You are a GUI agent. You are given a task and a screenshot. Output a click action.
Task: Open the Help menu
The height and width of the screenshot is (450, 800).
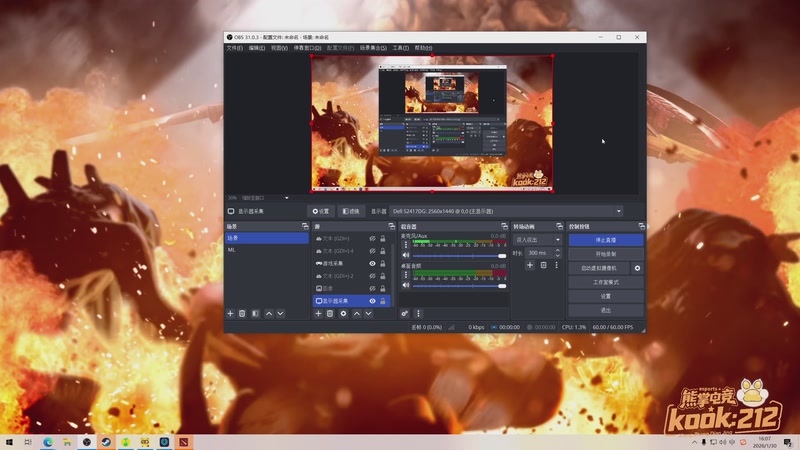click(423, 48)
